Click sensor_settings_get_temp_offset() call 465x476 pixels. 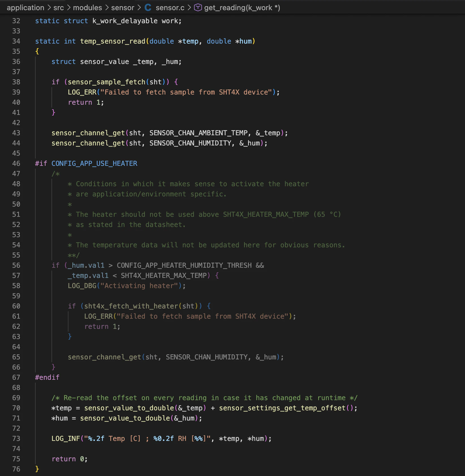point(286,408)
